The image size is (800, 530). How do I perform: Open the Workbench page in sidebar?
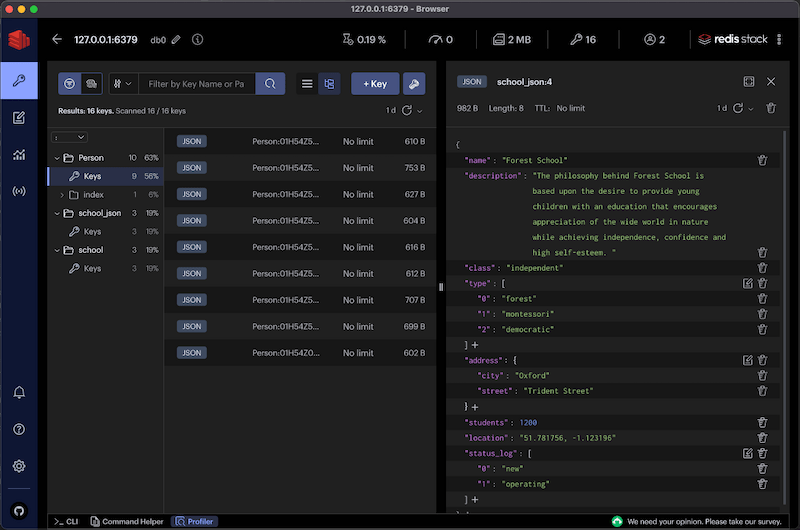pyautogui.click(x=18, y=118)
